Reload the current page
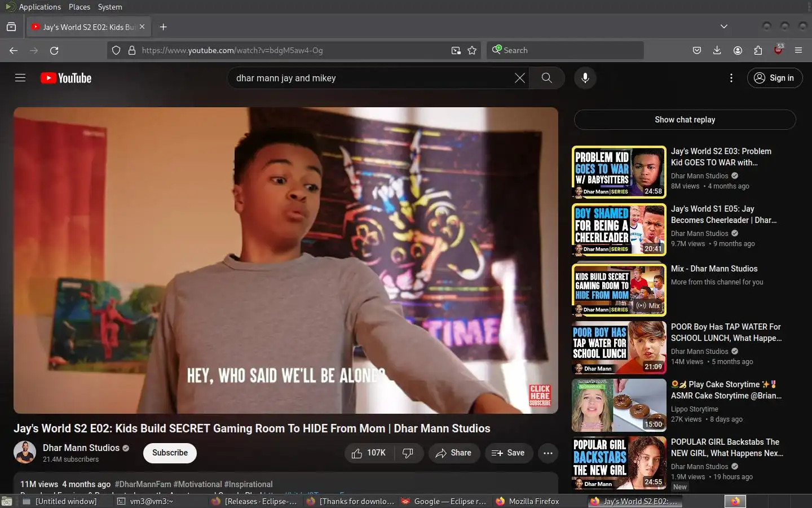The width and height of the screenshot is (812, 508). point(54,50)
